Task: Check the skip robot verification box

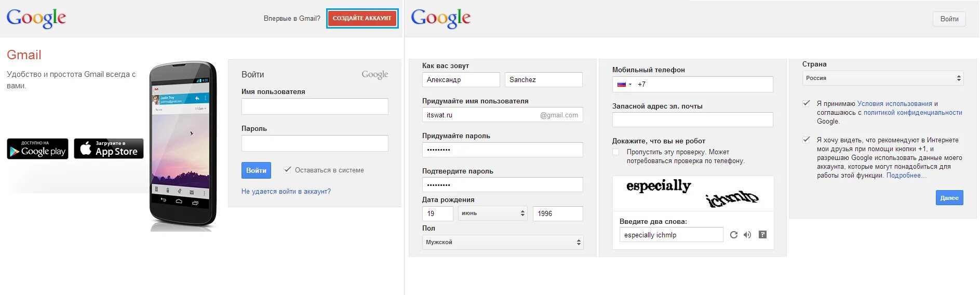Action: coord(616,152)
